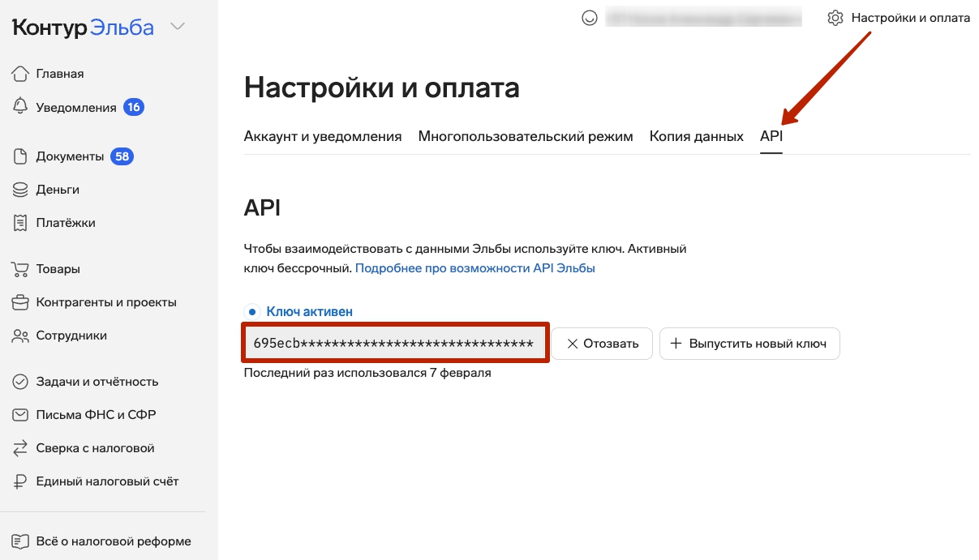979x560 pixels.
Task: Open Товары in the sidebar
Action: [x=58, y=269]
